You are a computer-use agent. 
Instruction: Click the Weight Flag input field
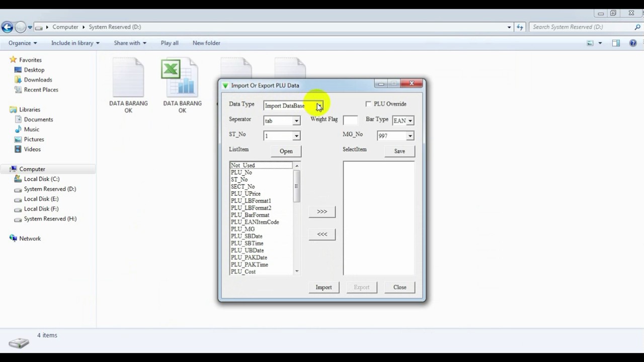(350, 120)
